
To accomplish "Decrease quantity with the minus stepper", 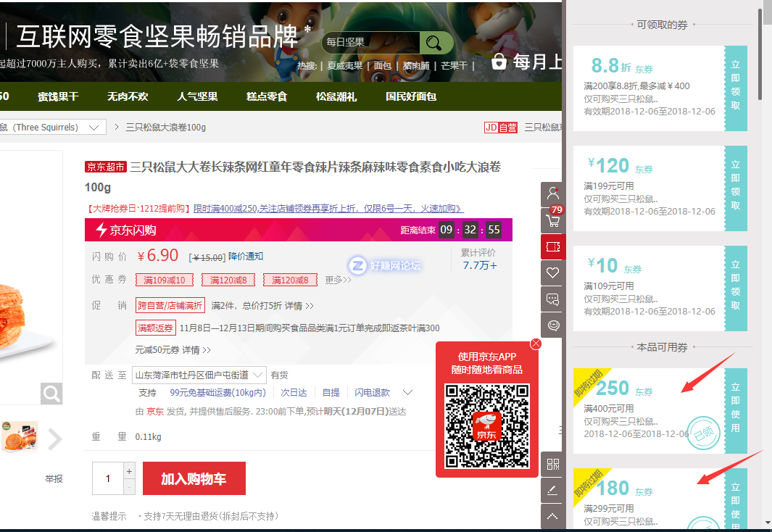I will [129, 487].
